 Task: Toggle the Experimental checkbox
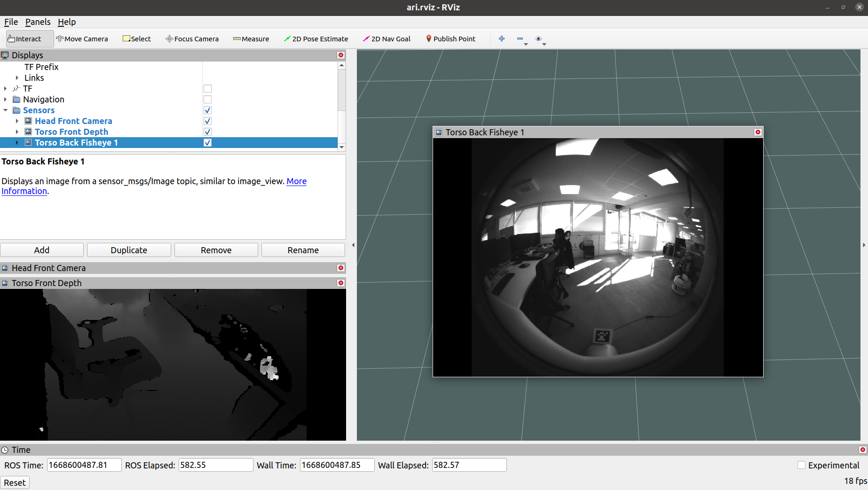[801, 465]
